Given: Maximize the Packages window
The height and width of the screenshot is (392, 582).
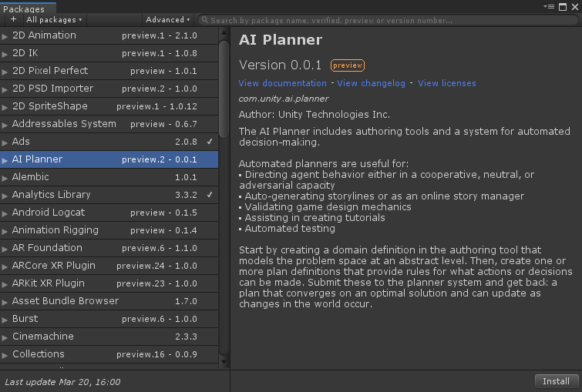Looking at the screenshot, I should 563,7.
